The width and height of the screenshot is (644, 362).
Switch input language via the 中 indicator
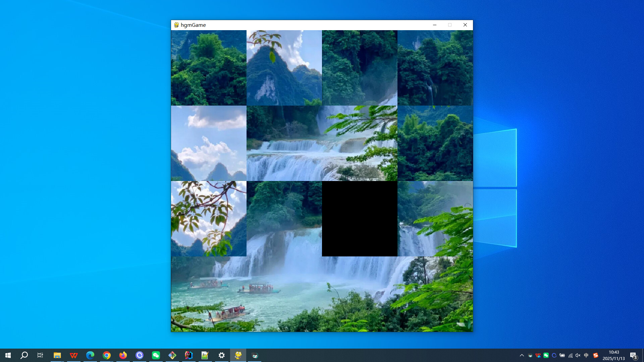[586, 355]
